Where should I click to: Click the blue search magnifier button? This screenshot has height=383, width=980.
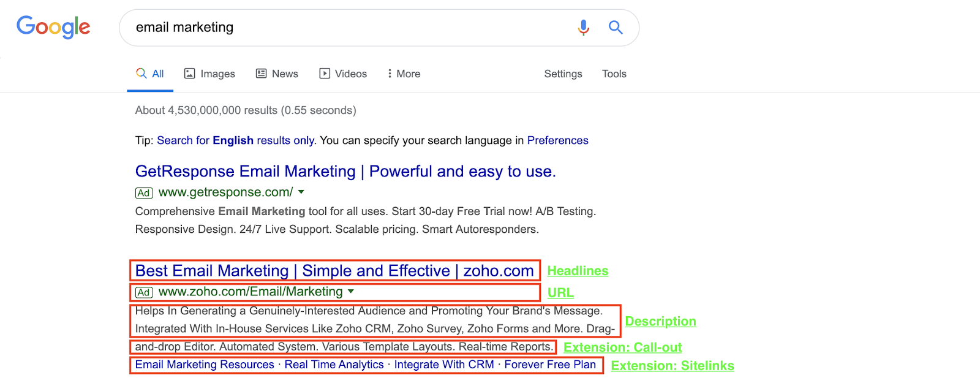coord(616,28)
